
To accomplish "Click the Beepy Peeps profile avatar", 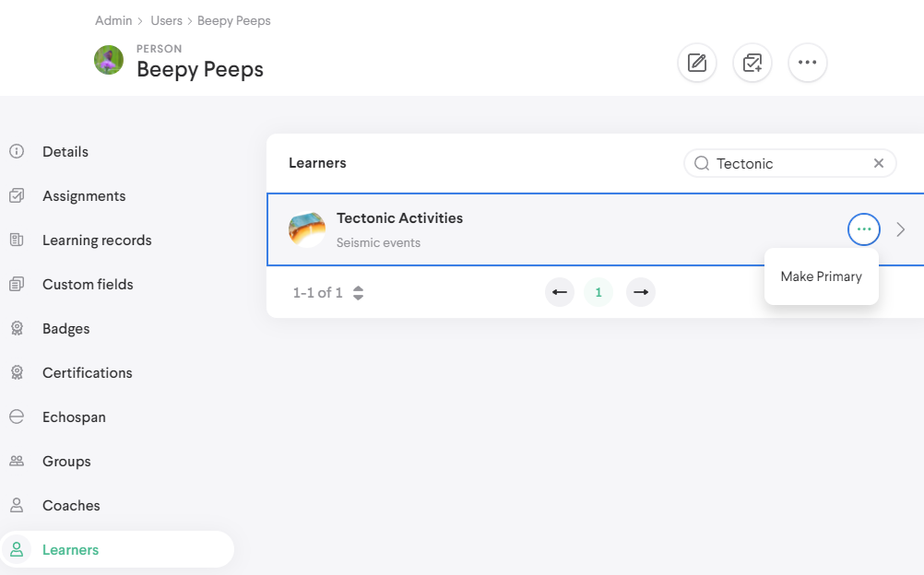I will [109, 60].
